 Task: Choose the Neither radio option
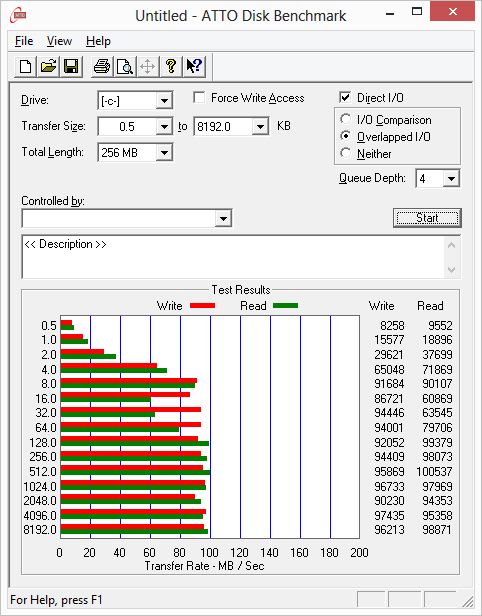(x=346, y=153)
